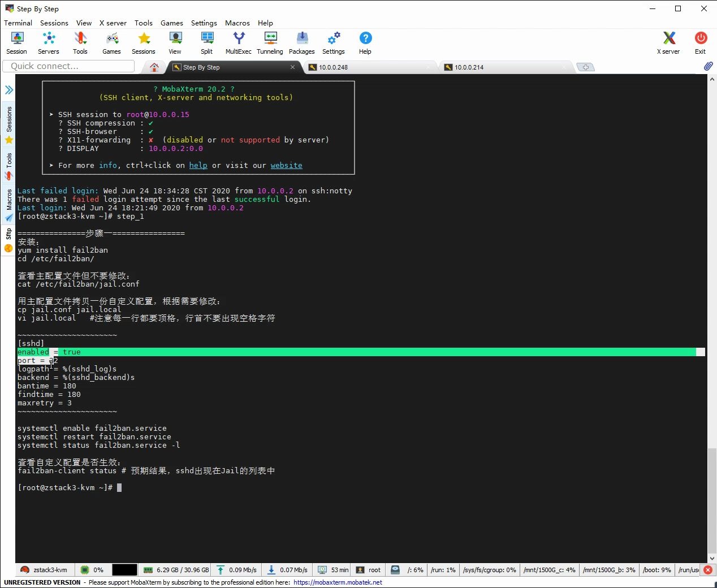
Task: Click the Games toolbar icon
Action: (x=112, y=43)
